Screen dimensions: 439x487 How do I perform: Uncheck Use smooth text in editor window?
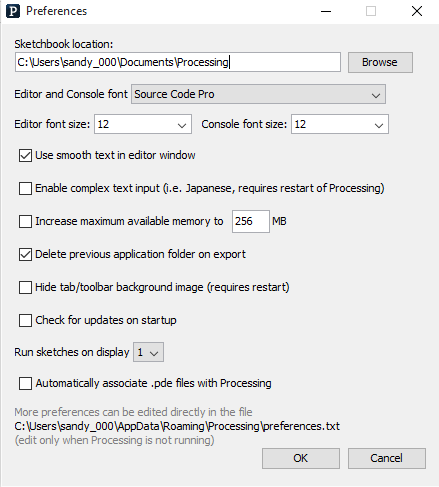25,155
